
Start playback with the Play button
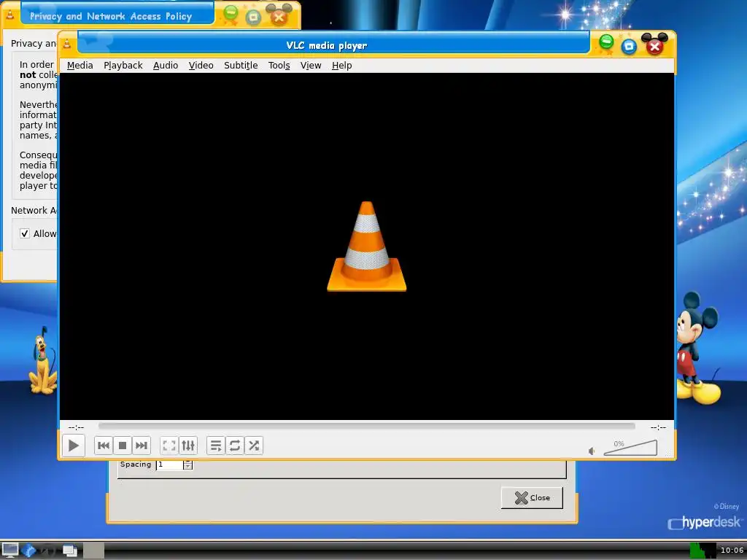click(x=74, y=446)
